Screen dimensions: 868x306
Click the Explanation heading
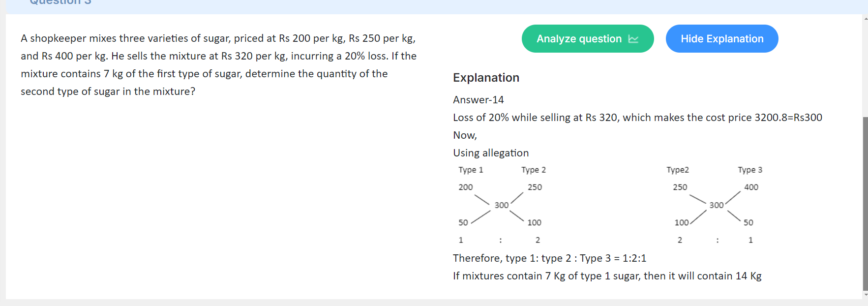pyautogui.click(x=486, y=78)
